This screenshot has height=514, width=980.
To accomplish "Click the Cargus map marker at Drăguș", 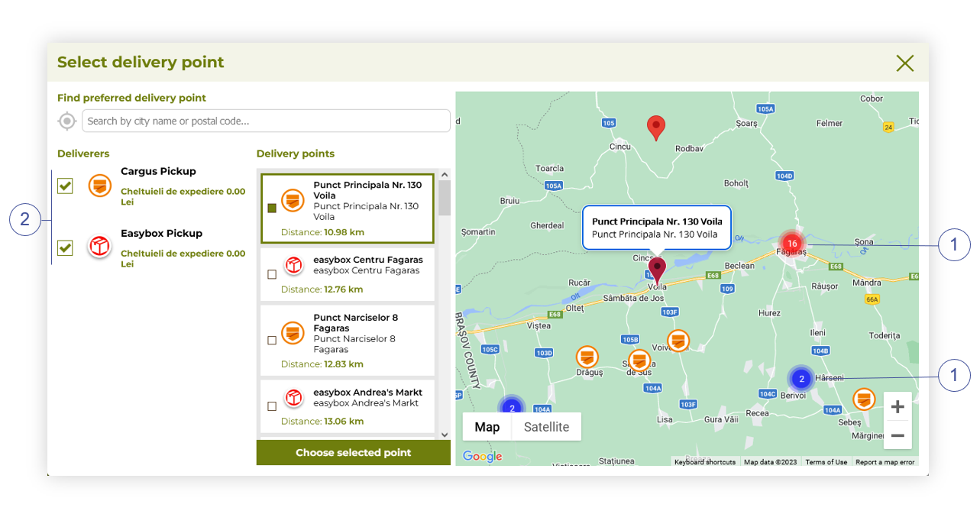I will click(x=587, y=357).
